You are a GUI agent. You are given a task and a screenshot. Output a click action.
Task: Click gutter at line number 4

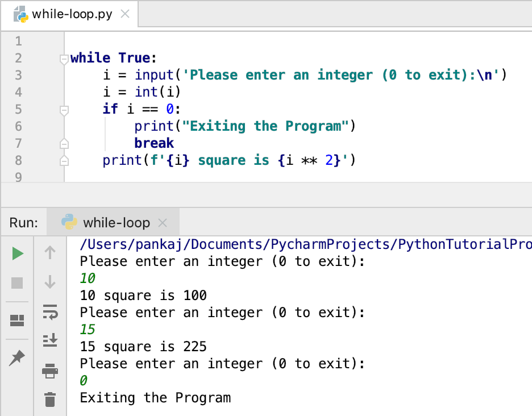[x=18, y=92]
